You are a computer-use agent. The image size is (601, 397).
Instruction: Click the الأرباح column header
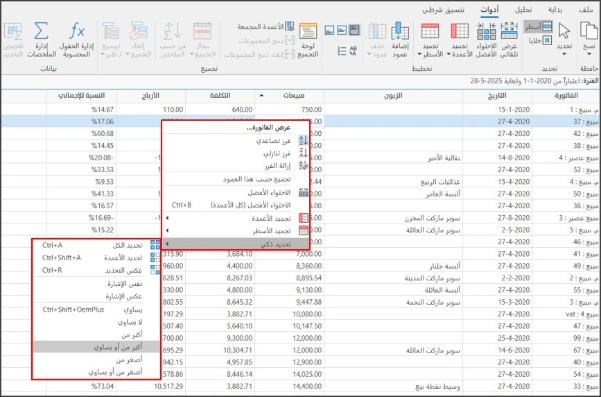point(151,95)
